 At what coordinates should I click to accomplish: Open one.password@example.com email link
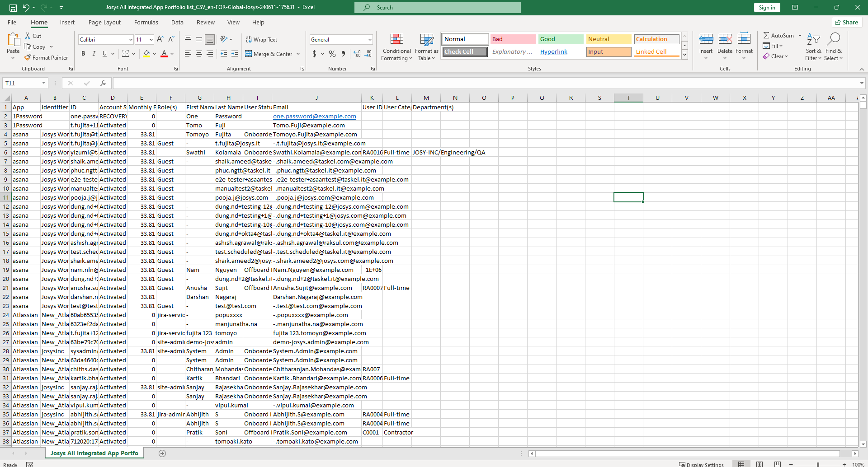coord(315,117)
